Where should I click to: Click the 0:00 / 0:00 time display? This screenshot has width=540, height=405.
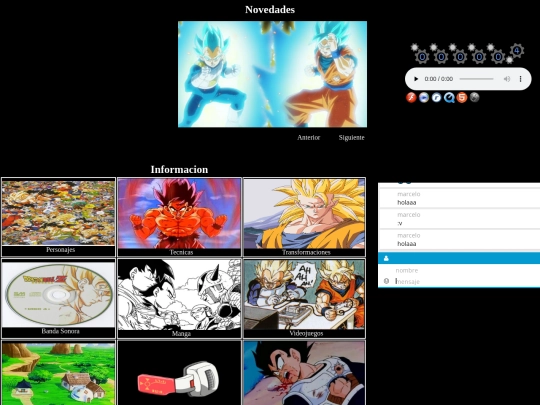438,79
